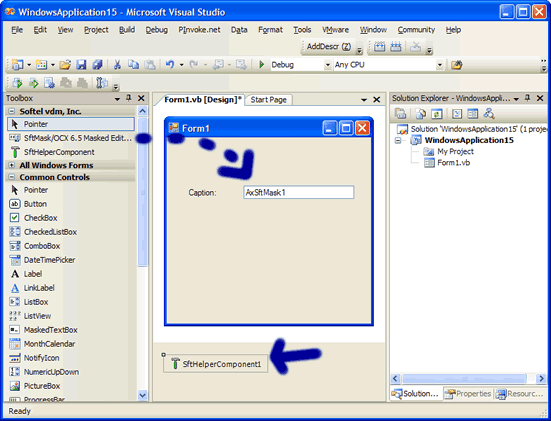
Task: Select SftHelperComponent in the Toolbox
Action: pyautogui.click(x=70, y=152)
